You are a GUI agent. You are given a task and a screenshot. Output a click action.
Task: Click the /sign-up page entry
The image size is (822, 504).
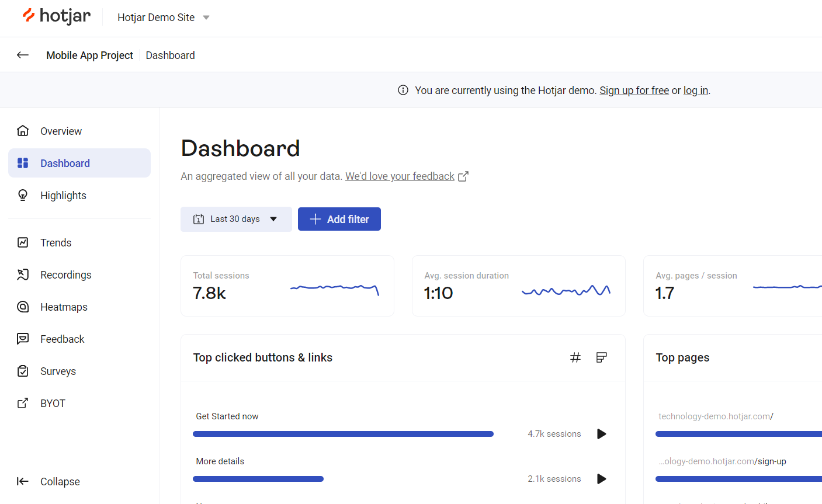[722, 461]
